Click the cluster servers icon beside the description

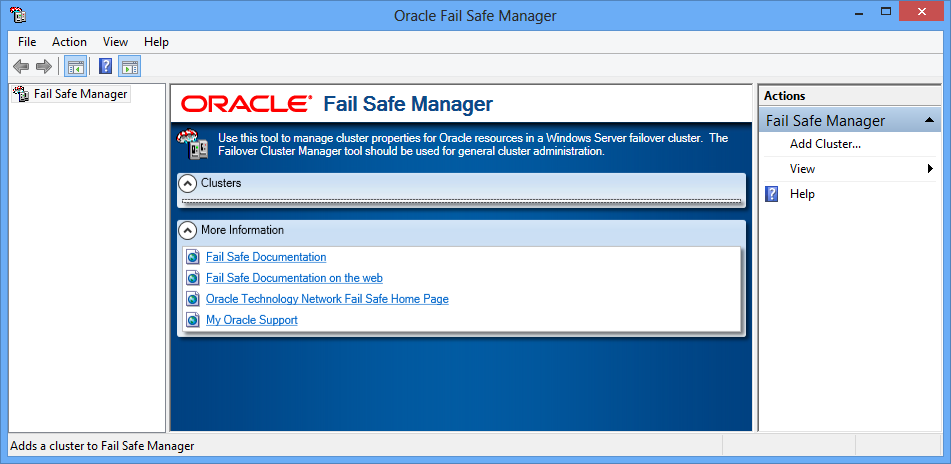193,144
